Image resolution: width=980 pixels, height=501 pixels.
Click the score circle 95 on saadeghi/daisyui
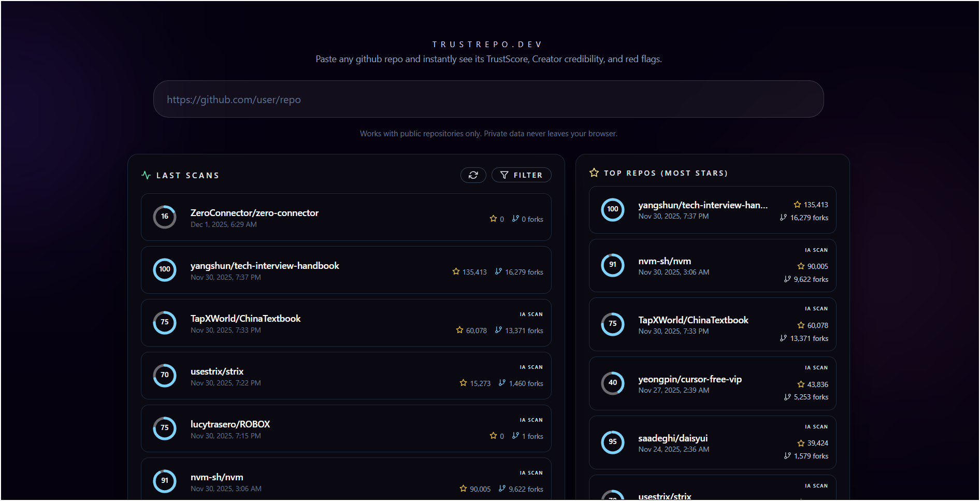[x=613, y=442]
